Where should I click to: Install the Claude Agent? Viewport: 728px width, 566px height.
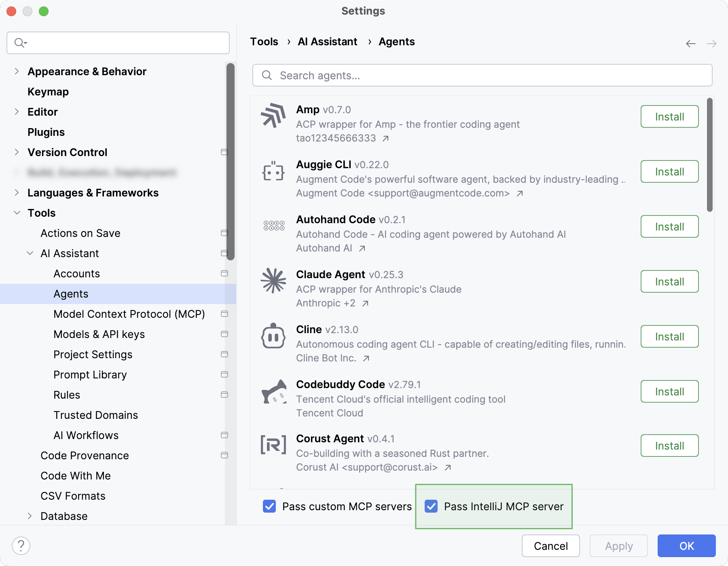coord(669,281)
